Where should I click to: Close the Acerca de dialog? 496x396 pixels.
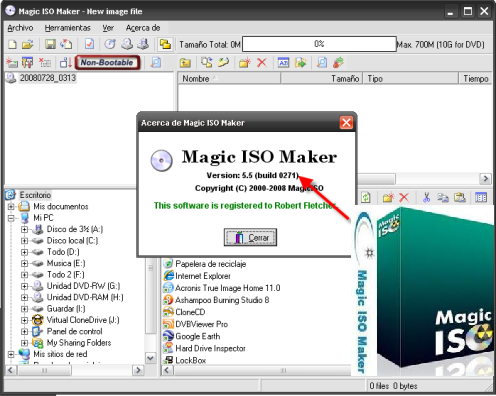point(346,123)
